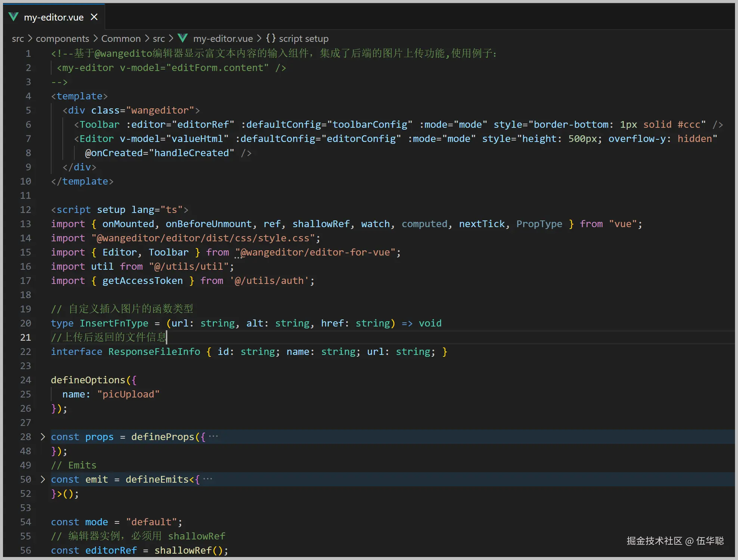This screenshot has width=738, height=560.
Task: Expand the folded defineProps block
Action: point(43,437)
